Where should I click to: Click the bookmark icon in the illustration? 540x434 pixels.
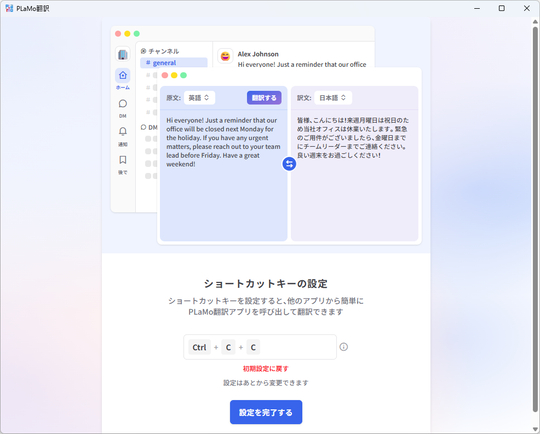click(123, 160)
